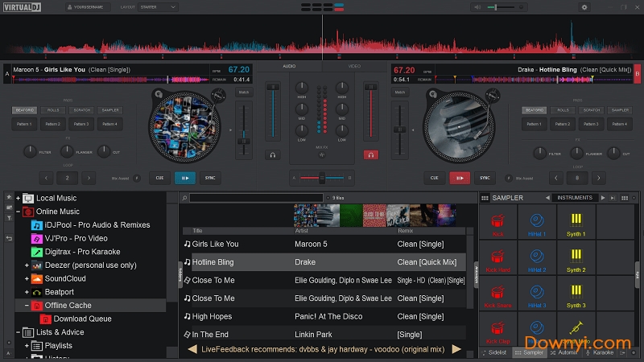Click the master volume slider in top bar
644x362 pixels.
(501, 7)
